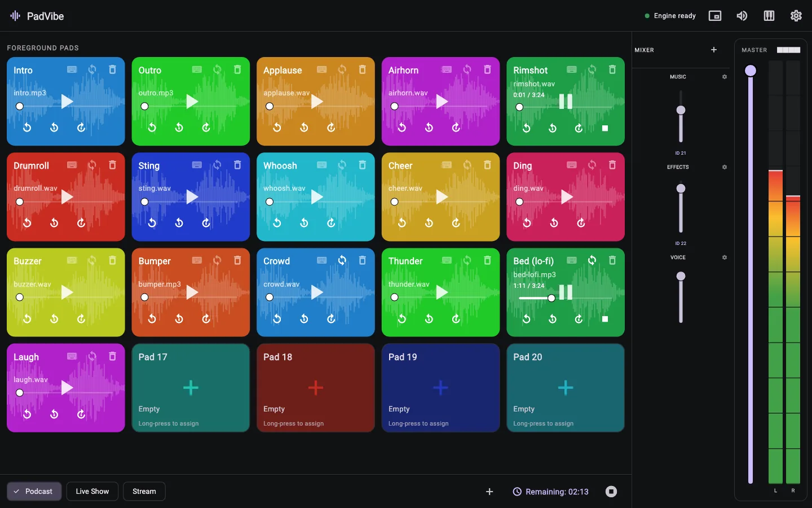Image resolution: width=812 pixels, height=508 pixels.
Task: Delete the Laugh pad
Action: coord(112,356)
